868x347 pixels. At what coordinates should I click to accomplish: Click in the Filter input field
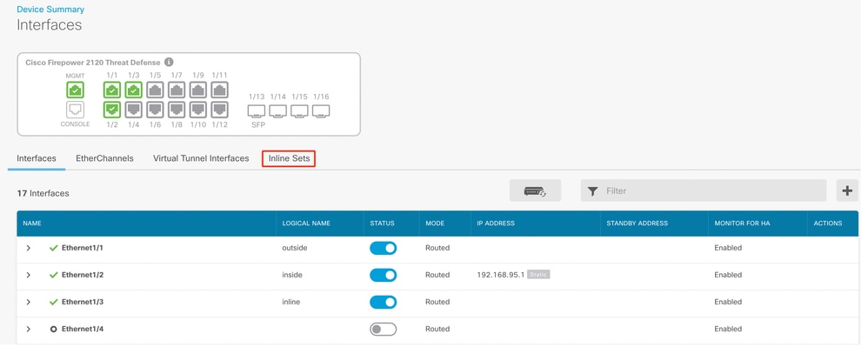pos(703,191)
